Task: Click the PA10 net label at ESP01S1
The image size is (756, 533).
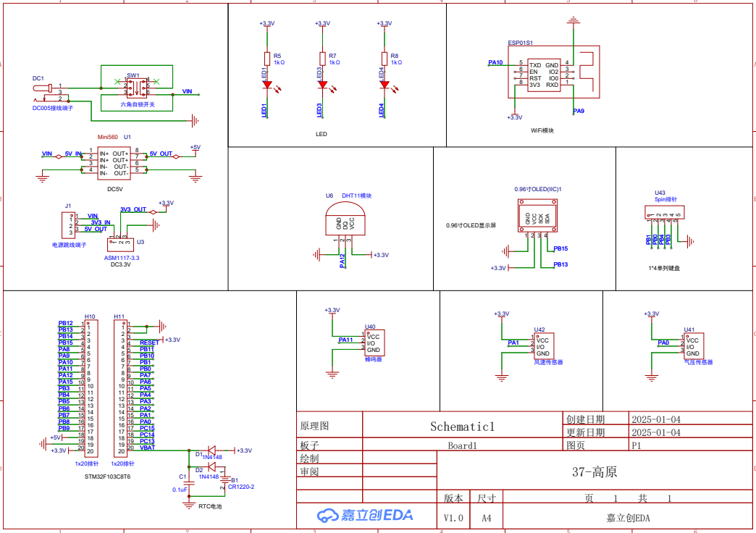Action: (x=495, y=62)
